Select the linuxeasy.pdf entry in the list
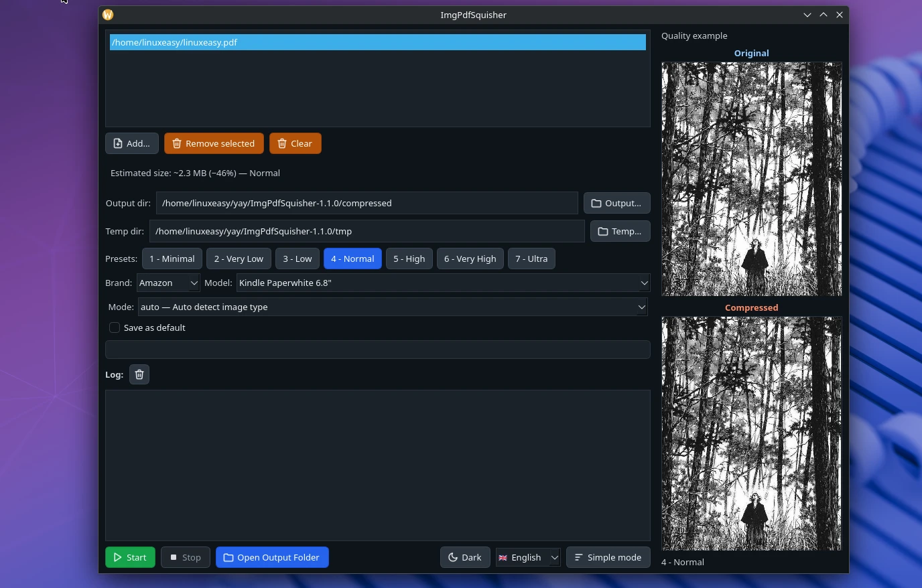This screenshot has width=922, height=588. point(268,42)
